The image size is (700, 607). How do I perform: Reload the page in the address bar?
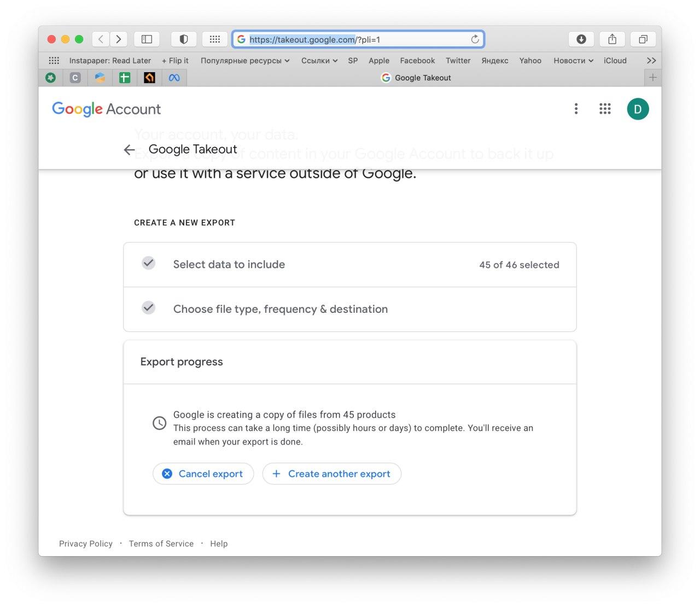[475, 39]
